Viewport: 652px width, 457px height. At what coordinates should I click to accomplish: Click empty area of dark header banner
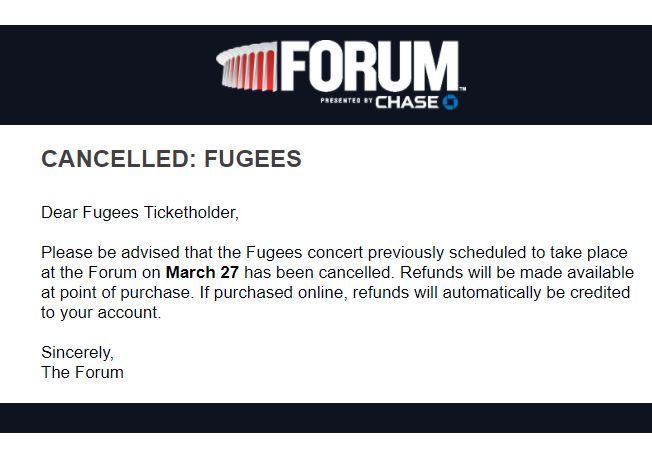point(100,75)
